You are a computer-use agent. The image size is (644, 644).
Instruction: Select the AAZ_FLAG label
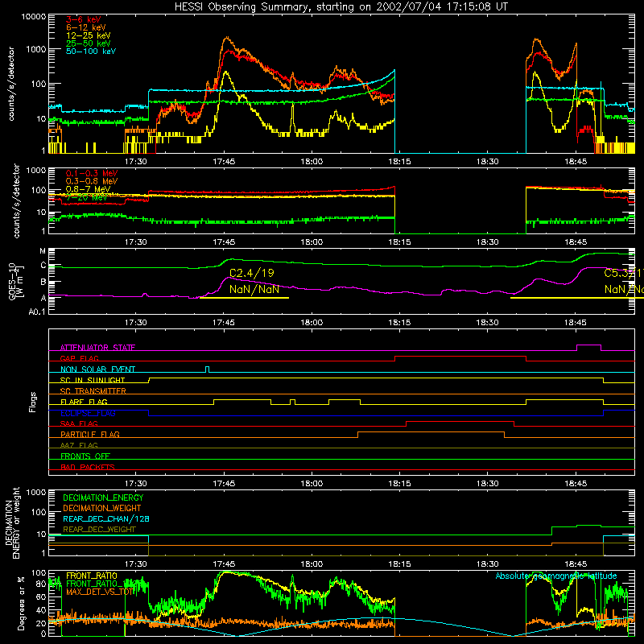[79, 445]
